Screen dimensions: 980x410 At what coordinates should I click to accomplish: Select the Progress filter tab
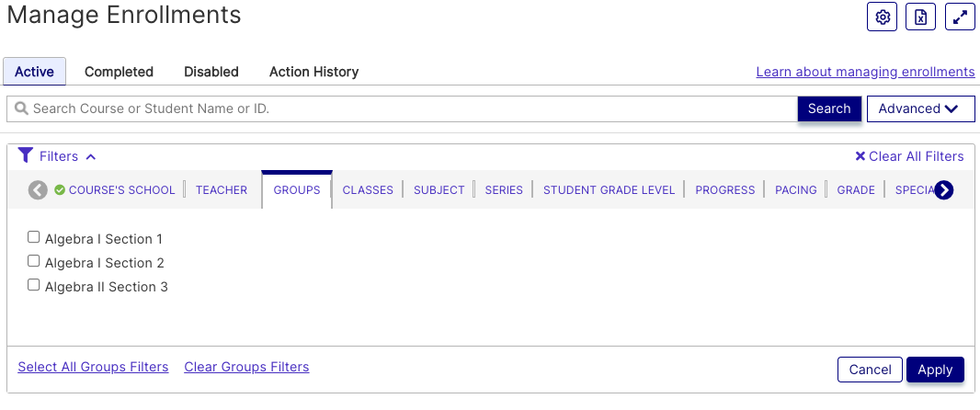(x=725, y=190)
